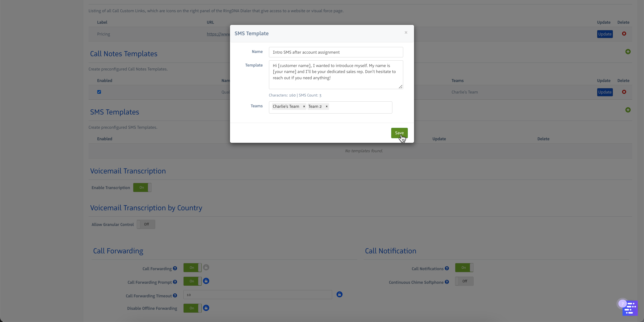Toggle the Call Forwarding switch

click(193, 268)
